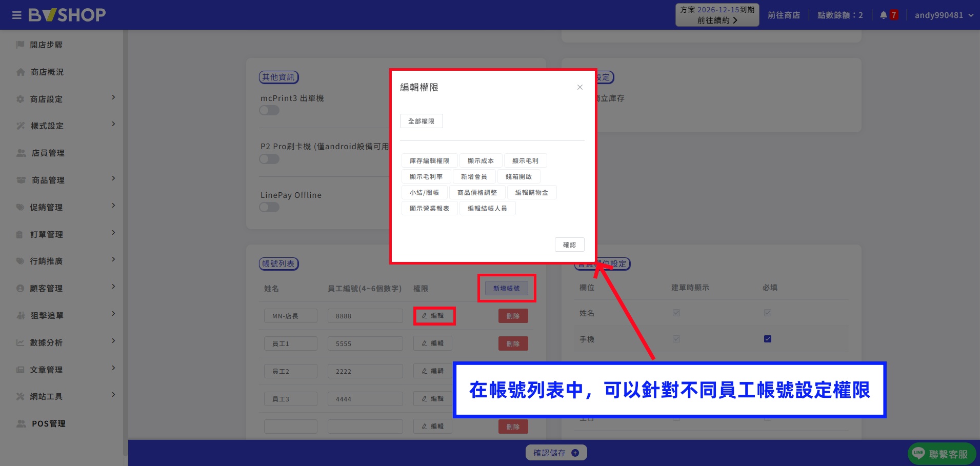Select the 庫存編輯權限 permission tag
Viewport: 980px width, 466px height.
click(429, 160)
